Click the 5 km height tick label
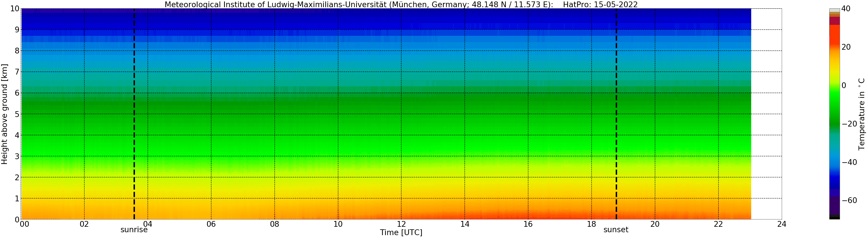This screenshot has height=238, width=868. [17, 114]
